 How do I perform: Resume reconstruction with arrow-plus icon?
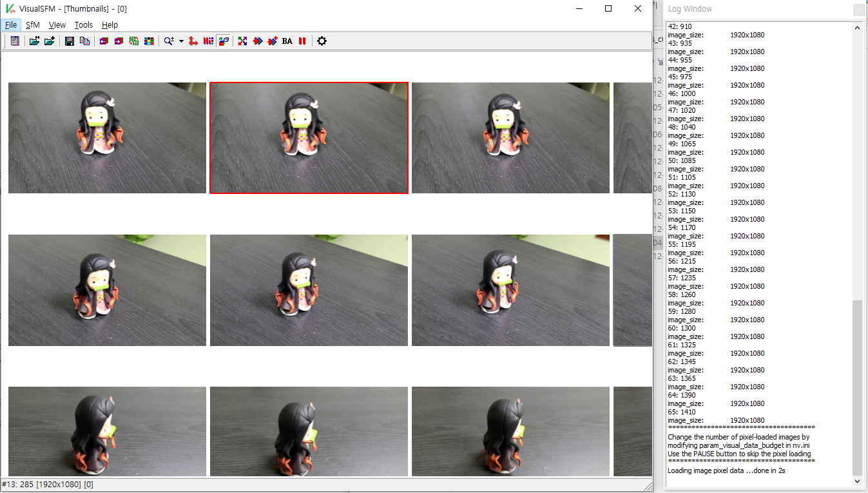[273, 41]
